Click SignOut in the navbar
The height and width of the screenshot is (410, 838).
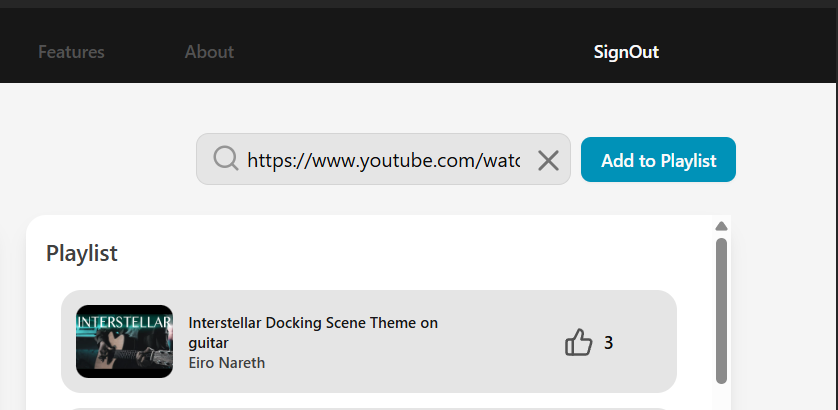click(626, 52)
